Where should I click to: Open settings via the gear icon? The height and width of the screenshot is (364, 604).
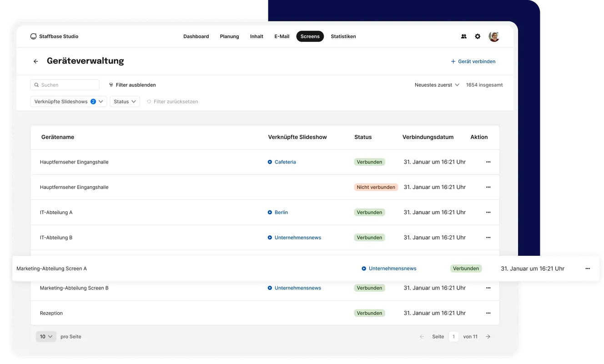[477, 36]
